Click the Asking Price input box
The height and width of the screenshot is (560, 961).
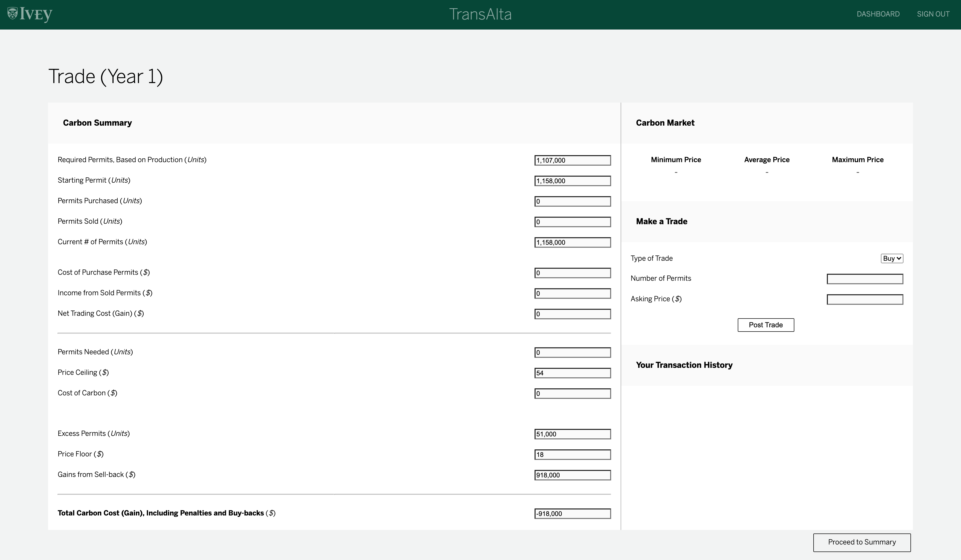click(864, 300)
